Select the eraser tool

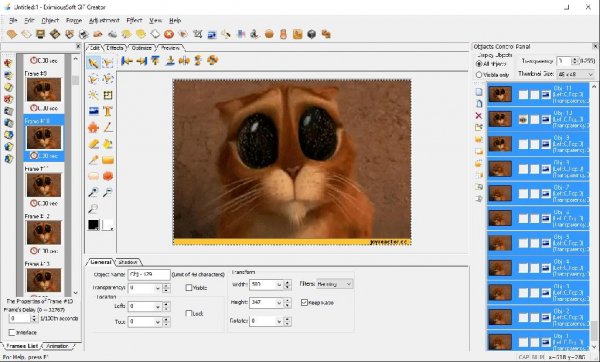click(x=93, y=144)
